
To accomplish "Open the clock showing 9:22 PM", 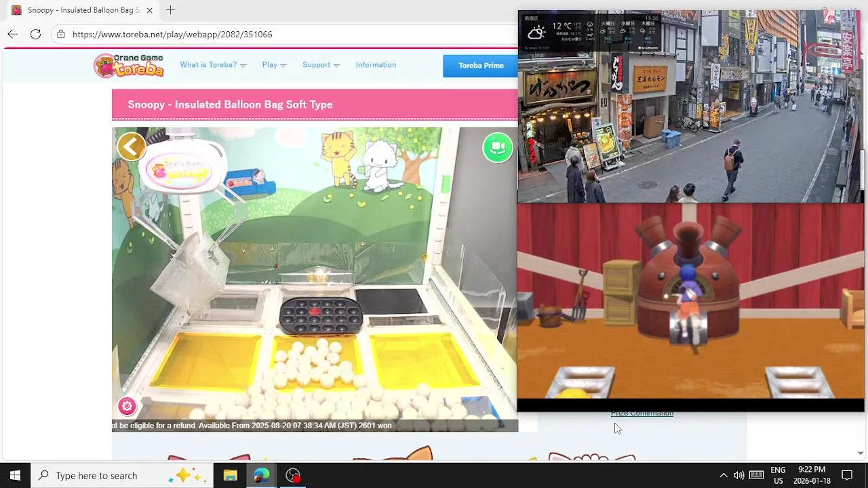I will tap(812, 475).
